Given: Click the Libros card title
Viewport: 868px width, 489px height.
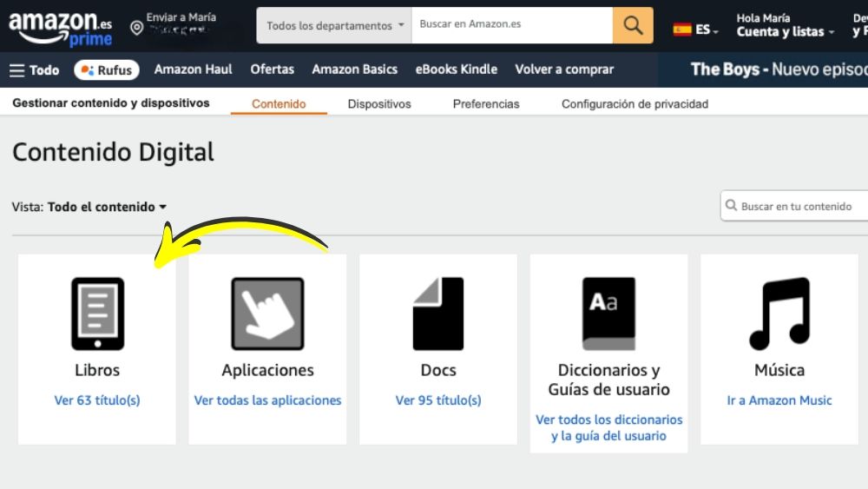Looking at the screenshot, I should point(97,370).
